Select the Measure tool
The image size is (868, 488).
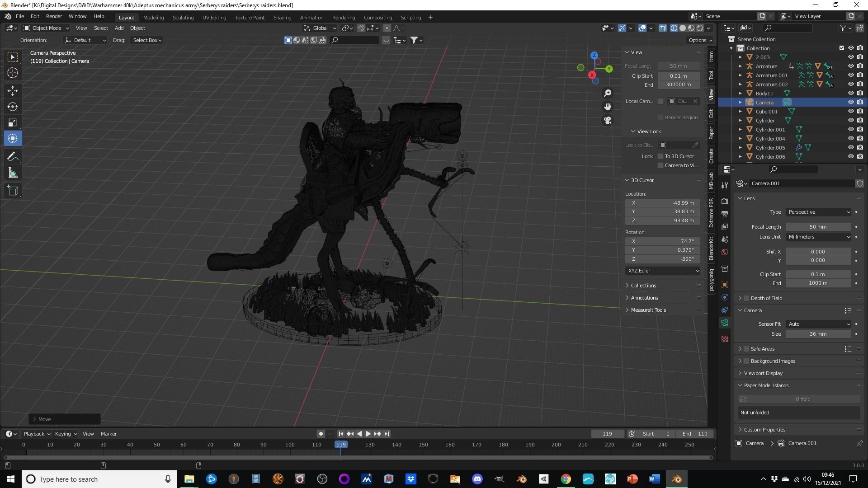click(13, 173)
